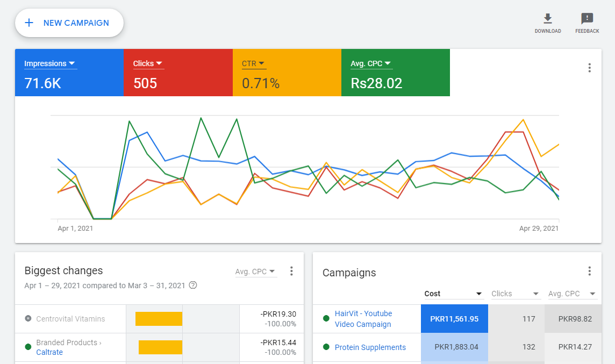Click the PKR98.82 Avg. CPC cell
615x364 pixels.
pyautogui.click(x=573, y=319)
